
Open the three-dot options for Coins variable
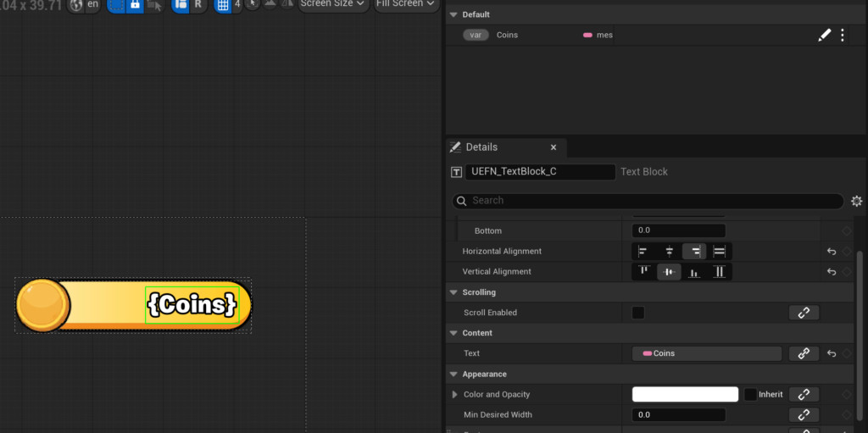[843, 35]
